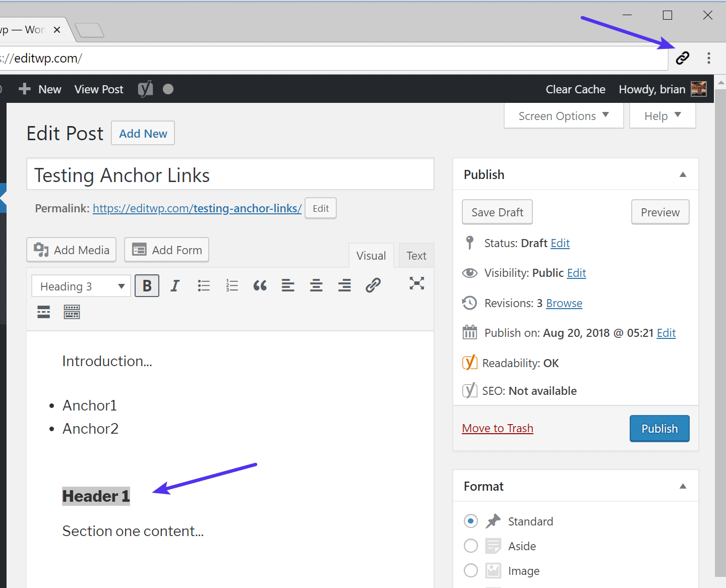Insert a link into the post

pyautogui.click(x=373, y=285)
